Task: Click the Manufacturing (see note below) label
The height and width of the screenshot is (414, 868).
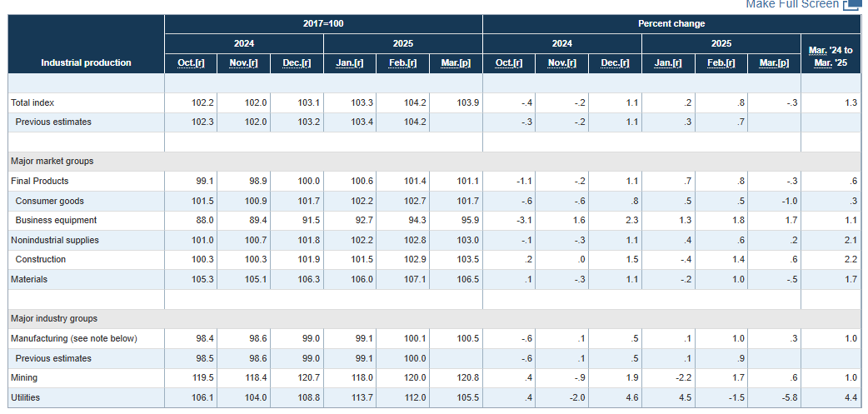Action: [73, 339]
